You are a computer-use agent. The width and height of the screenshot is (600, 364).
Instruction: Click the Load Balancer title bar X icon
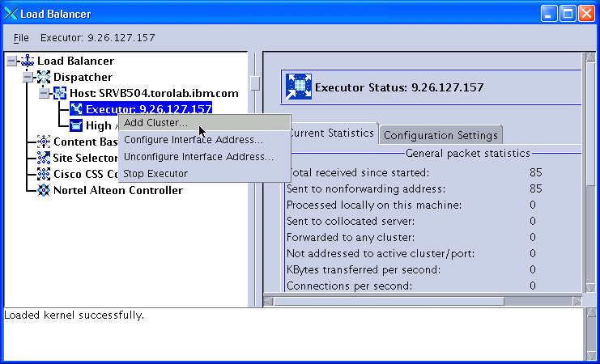coord(11,14)
